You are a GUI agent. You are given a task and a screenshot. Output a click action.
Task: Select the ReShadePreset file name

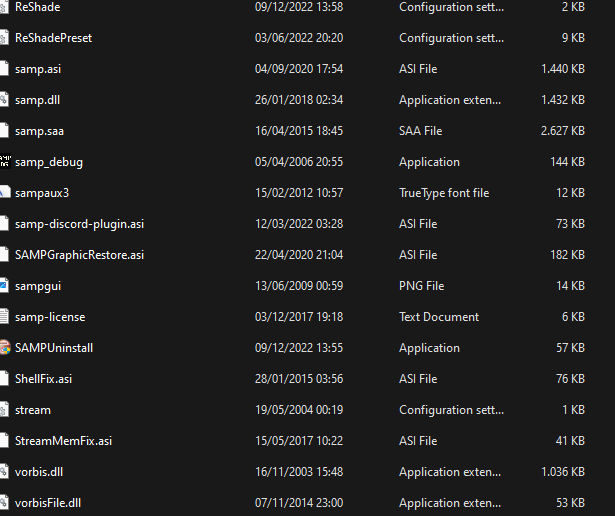pos(53,38)
